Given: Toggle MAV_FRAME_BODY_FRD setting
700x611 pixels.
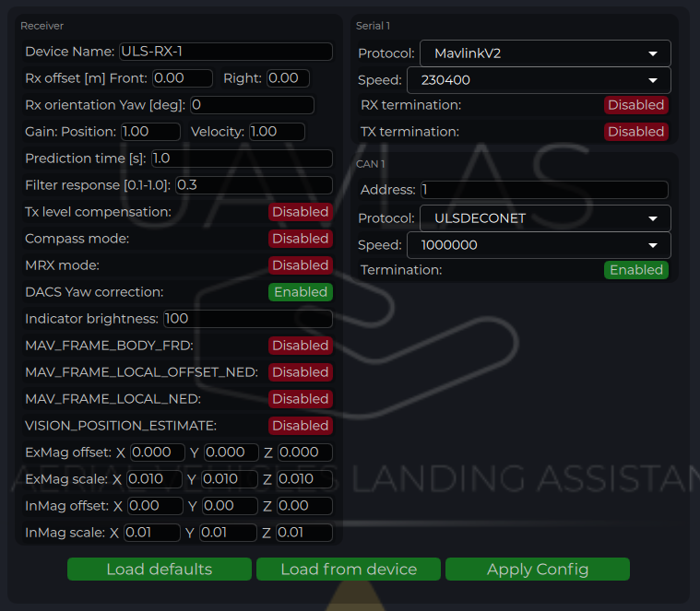Looking at the screenshot, I should [301, 346].
